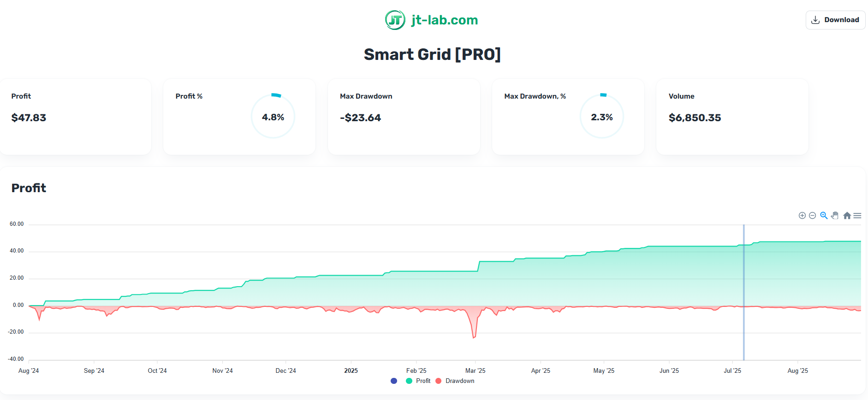Click the Max Drawdown % circular gauge
The height and width of the screenshot is (400, 868).
(601, 117)
